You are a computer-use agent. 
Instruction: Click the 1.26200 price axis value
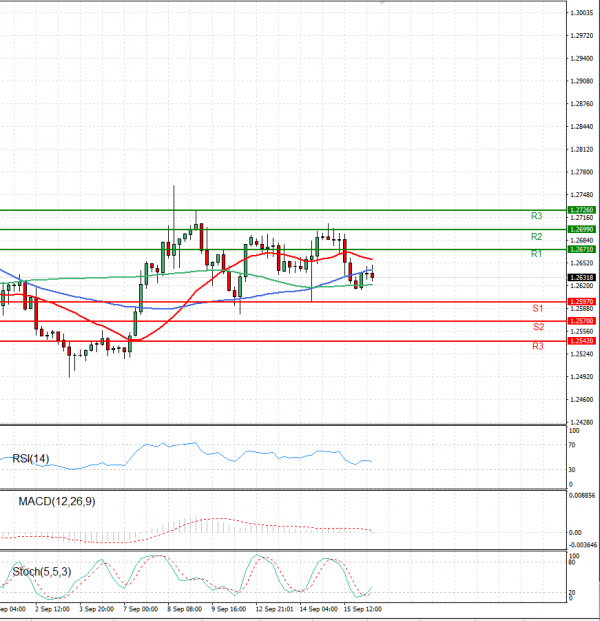581,286
